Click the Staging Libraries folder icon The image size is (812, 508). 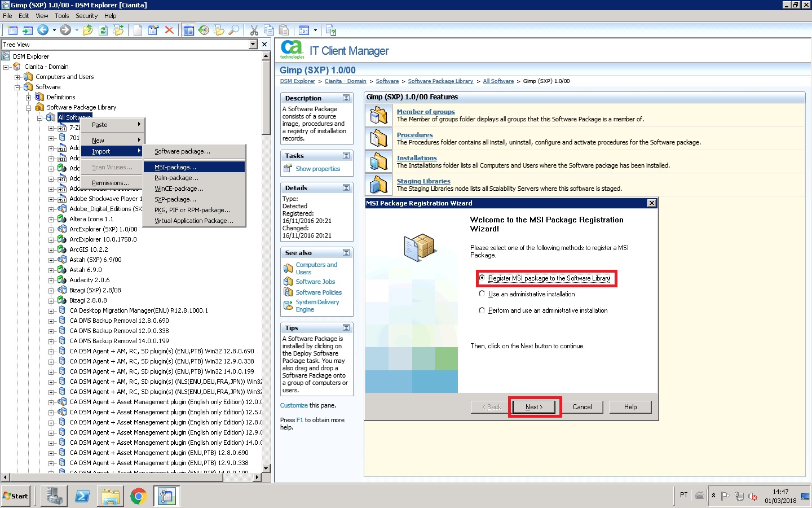point(379,185)
